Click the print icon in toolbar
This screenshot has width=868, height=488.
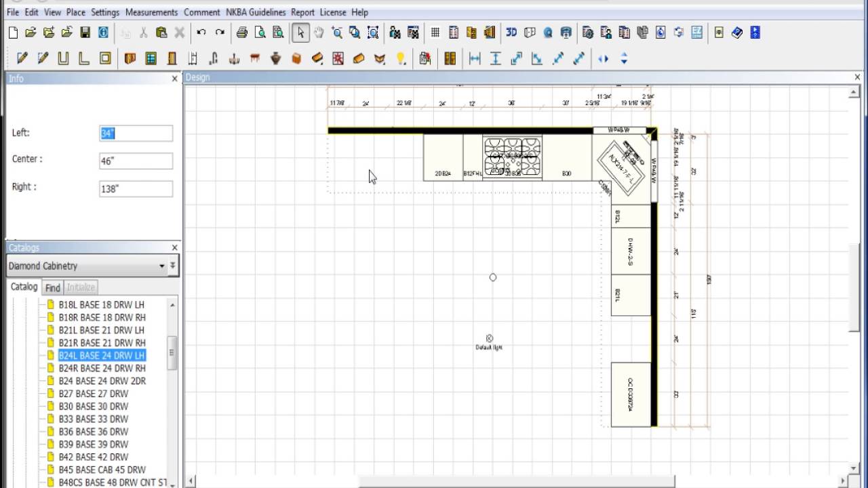[241, 33]
